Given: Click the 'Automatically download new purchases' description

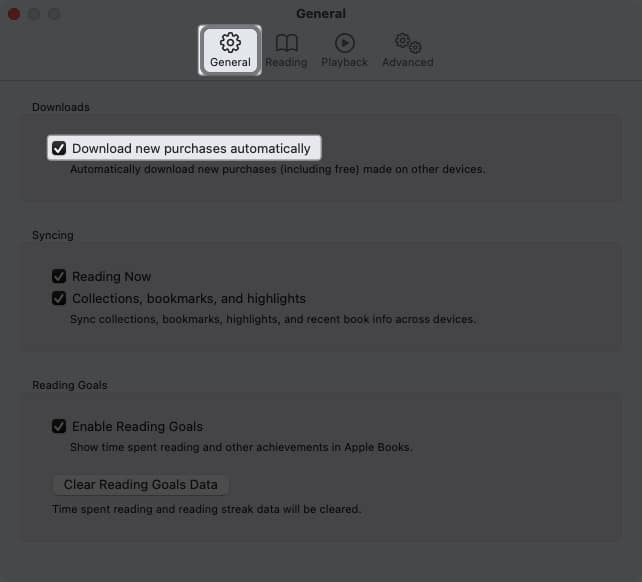Looking at the screenshot, I should coord(278,169).
